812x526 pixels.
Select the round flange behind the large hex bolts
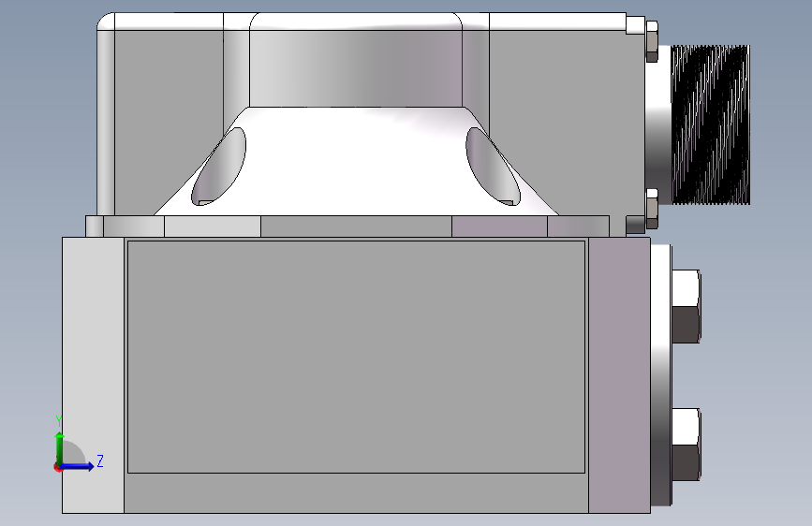coord(661,375)
